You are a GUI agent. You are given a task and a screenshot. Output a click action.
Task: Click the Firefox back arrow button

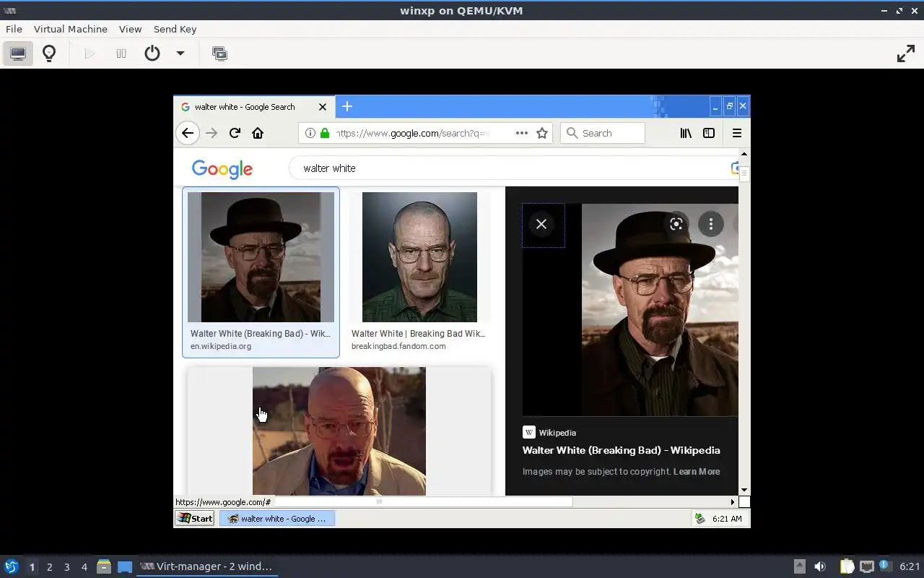[188, 133]
